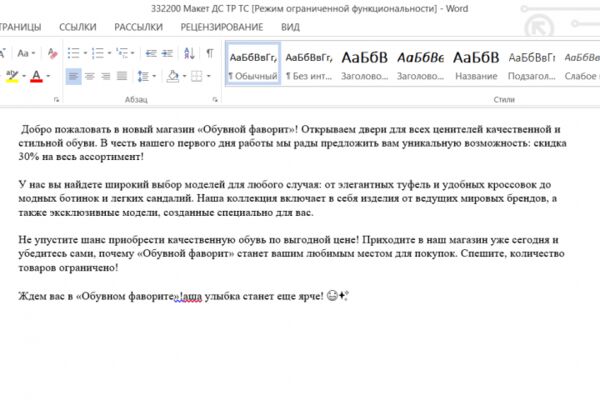Click paragraph starting "Не упустите шанс"

coord(291,253)
